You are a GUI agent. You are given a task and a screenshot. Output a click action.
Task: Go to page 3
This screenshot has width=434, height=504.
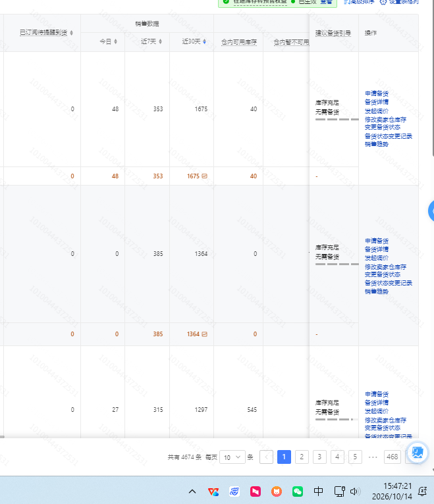pos(319,457)
